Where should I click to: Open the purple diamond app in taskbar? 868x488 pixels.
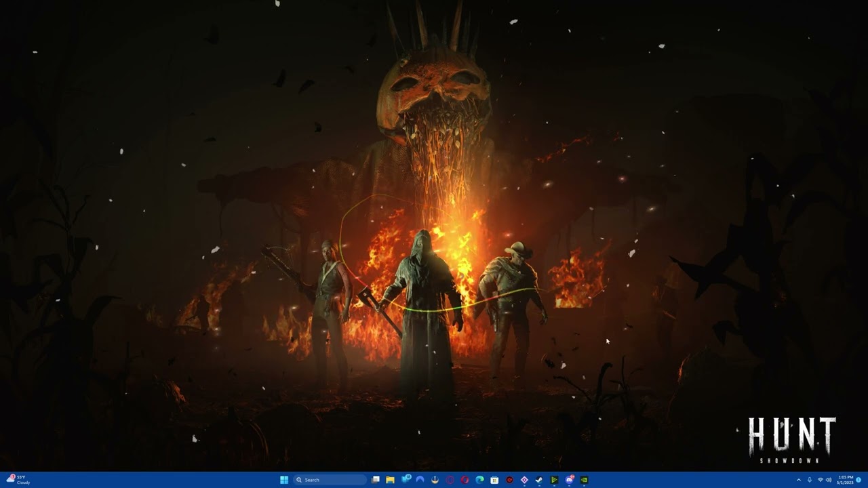(x=524, y=480)
